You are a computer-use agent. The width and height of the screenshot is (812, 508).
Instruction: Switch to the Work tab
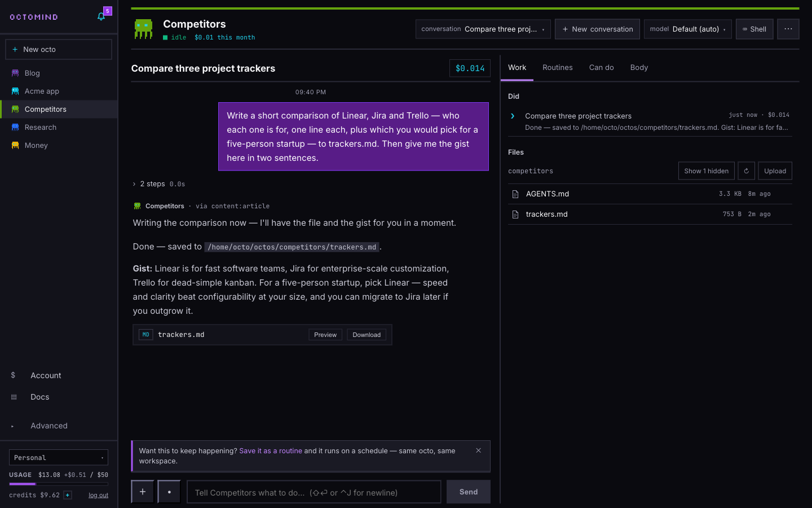pyautogui.click(x=517, y=67)
